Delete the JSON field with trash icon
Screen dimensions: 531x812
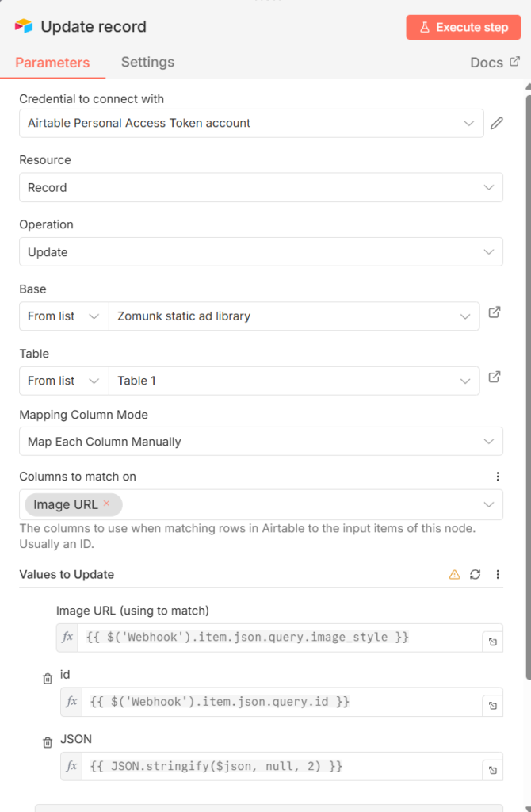click(48, 742)
